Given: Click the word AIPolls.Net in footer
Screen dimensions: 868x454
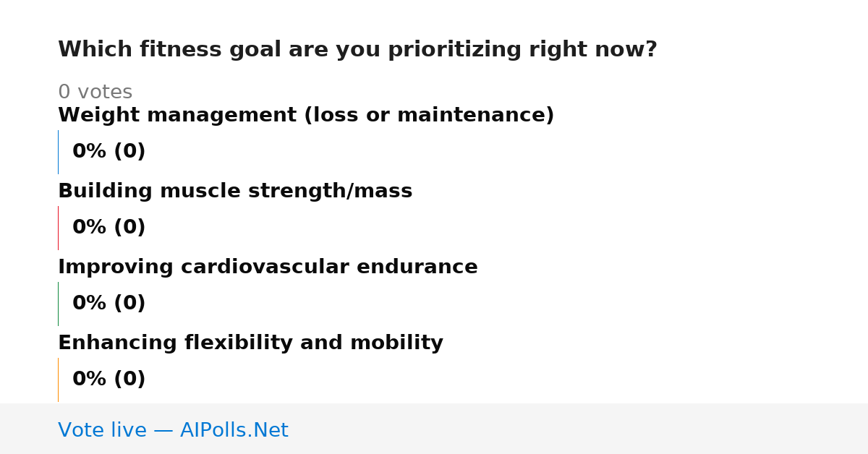Looking at the screenshot, I should coord(234,430).
